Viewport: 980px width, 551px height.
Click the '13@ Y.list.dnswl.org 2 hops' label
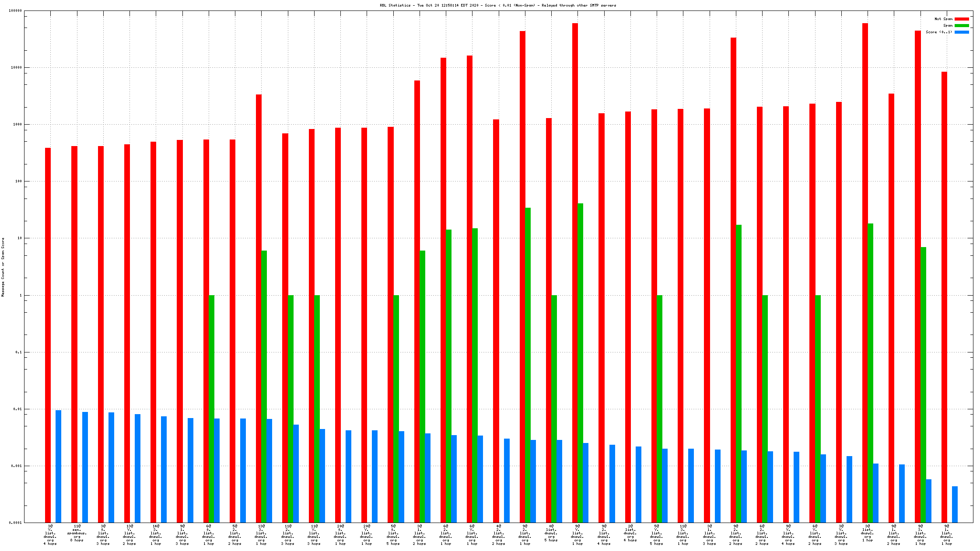click(129, 535)
